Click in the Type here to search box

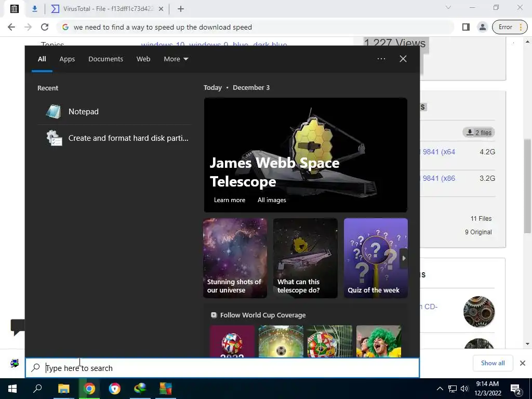[x=222, y=368]
